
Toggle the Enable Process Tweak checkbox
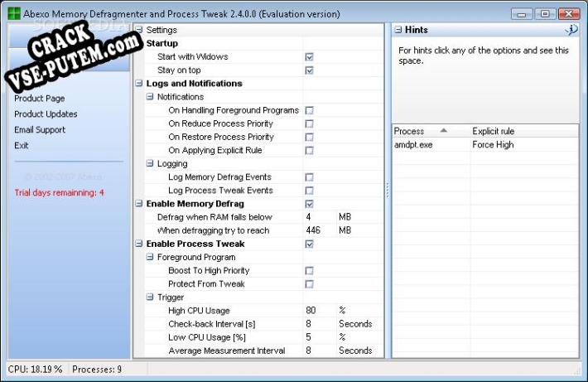pos(309,244)
